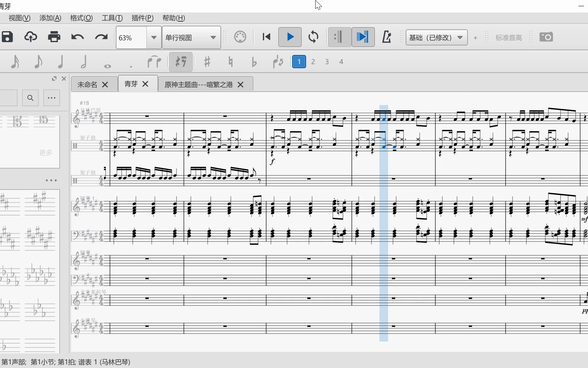Click the palette search input field
Image resolution: width=588 pixels, height=368 pixels.
pyautogui.click(x=8, y=98)
